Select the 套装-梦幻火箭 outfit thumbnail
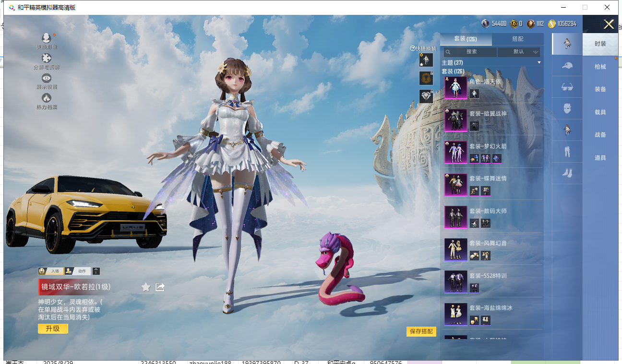The width and height of the screenshot is (622, 364). tap(455, 153)
